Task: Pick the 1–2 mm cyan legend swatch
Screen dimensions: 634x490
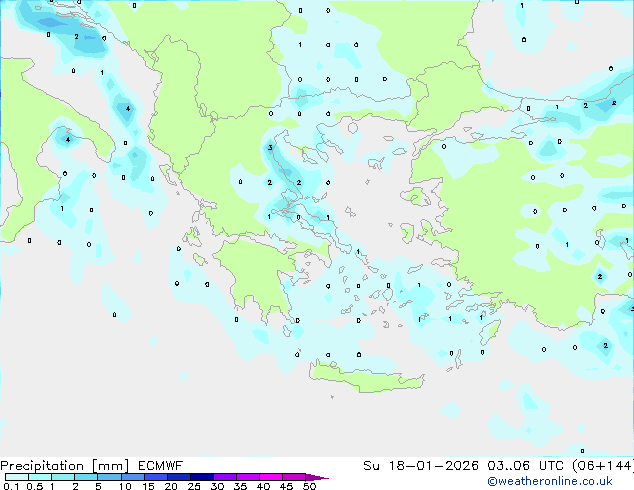Action: 63,477
